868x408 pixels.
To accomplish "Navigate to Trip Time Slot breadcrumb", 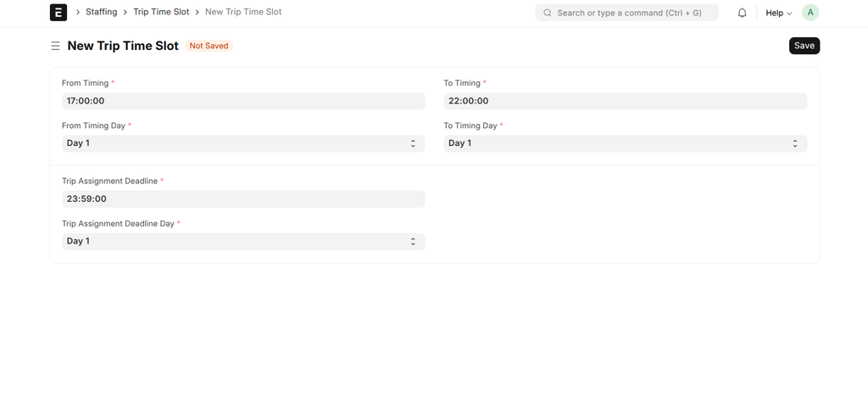I will 161,12.
